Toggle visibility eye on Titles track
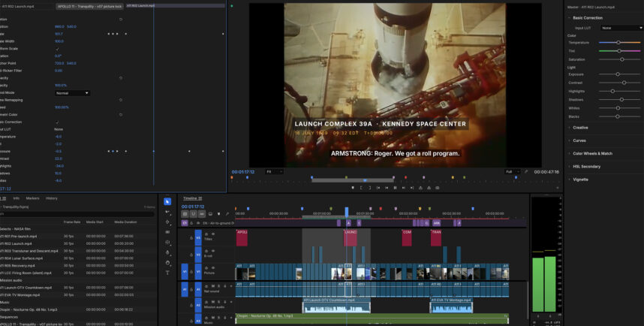The image size is (644, 326). 212,234
